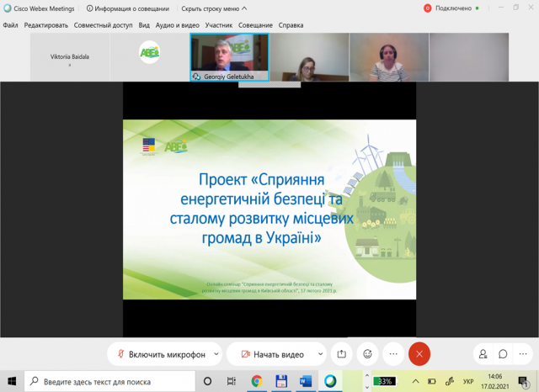Viewport: 539px width, 392px height.
Task: Show hidden tray icons arrow
Action: point(415,381)
